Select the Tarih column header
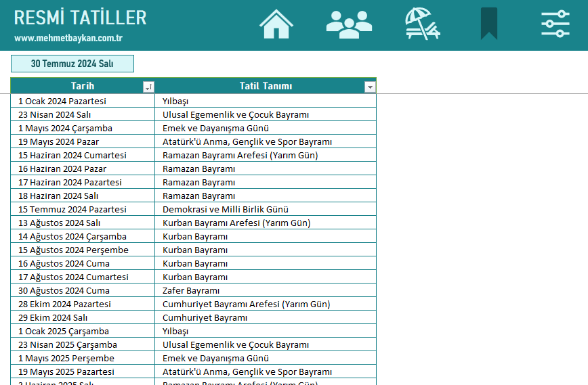The width and height of the screenshot is (588, 385). pos(83,86)
